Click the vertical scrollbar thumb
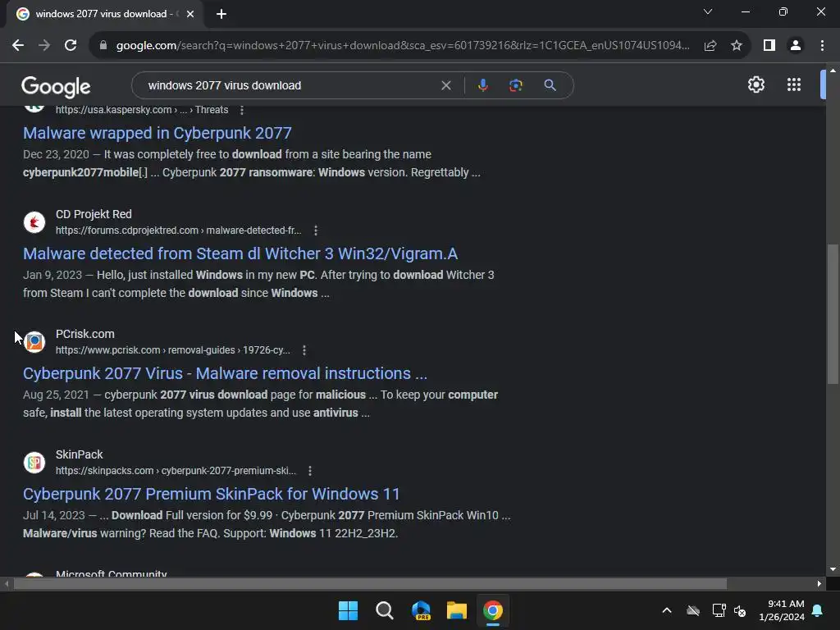Viewport: 840px width, 630px height. pos(833,314)
